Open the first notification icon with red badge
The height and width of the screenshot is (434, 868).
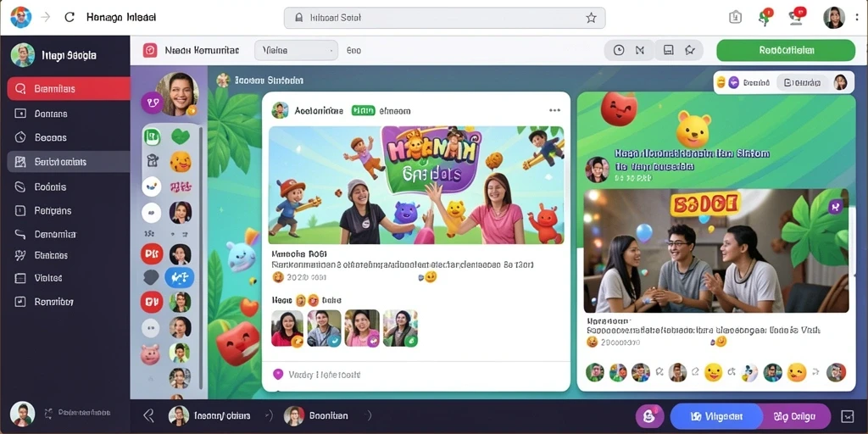(x=765, y=17)
